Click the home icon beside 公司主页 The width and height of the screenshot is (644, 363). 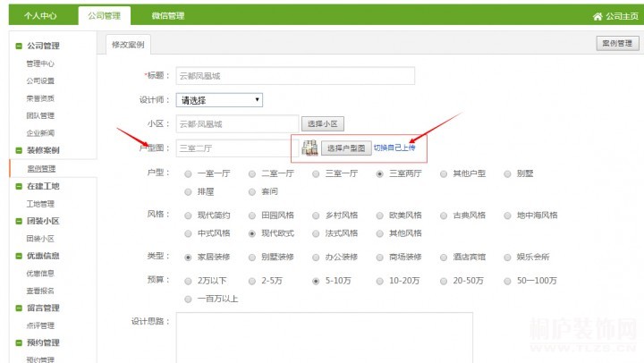click(597, 16)
